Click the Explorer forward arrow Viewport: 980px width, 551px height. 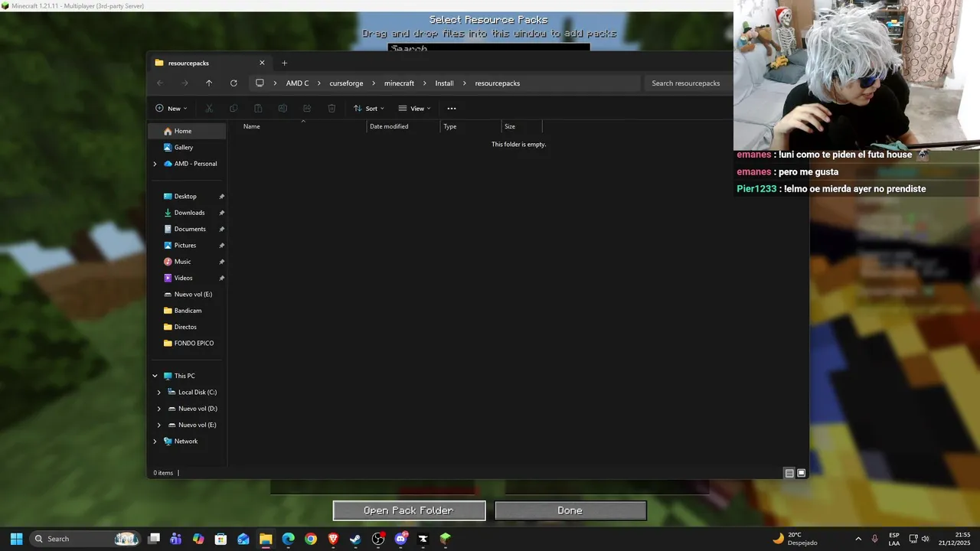(185, 83)
